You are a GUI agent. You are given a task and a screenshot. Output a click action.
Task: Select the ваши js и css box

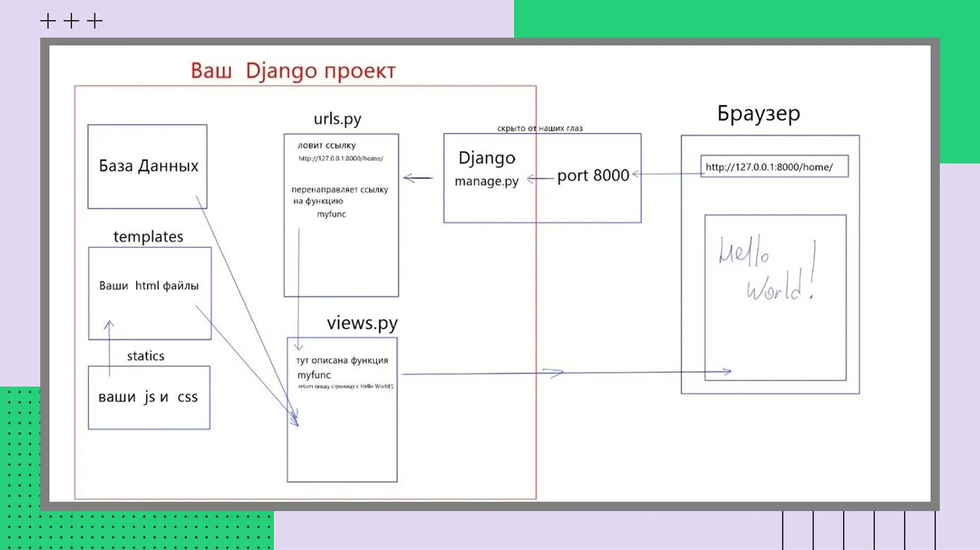(149, 398)
